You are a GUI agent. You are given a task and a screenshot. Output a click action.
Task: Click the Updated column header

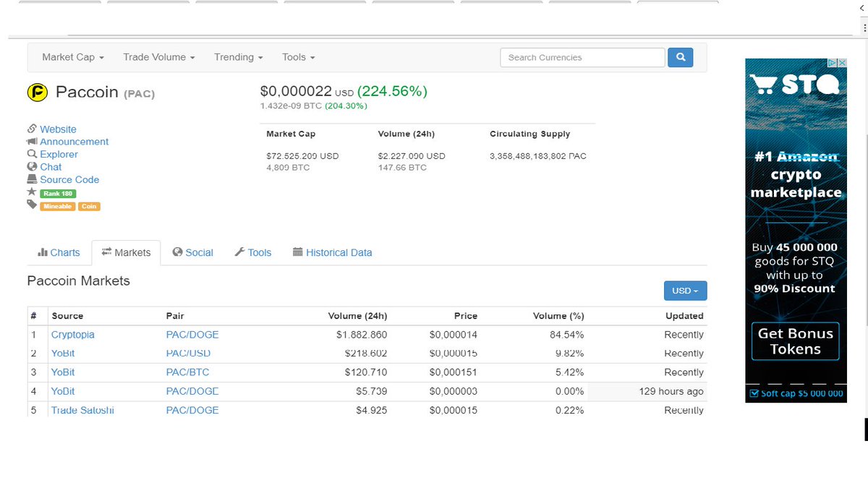point(684,316)
